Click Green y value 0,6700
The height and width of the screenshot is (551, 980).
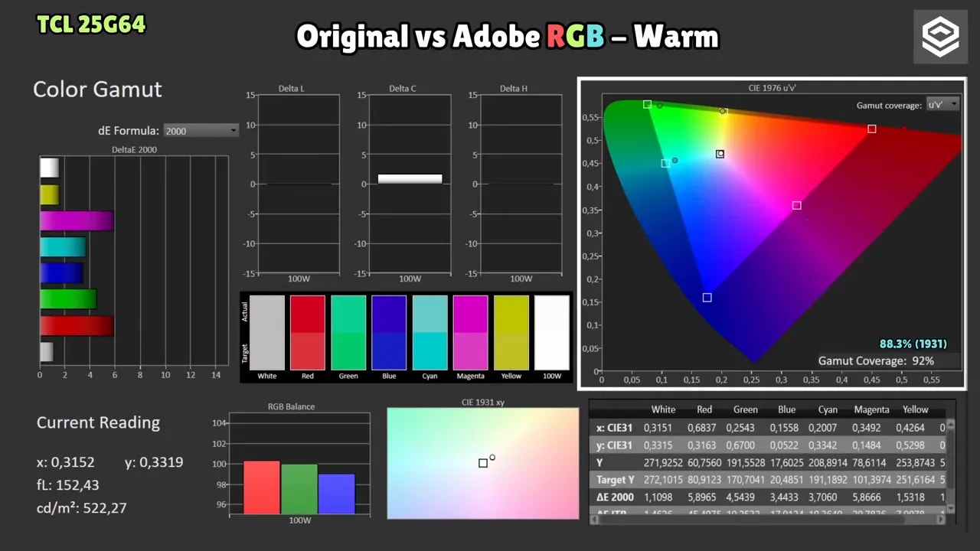pos(740,445)
